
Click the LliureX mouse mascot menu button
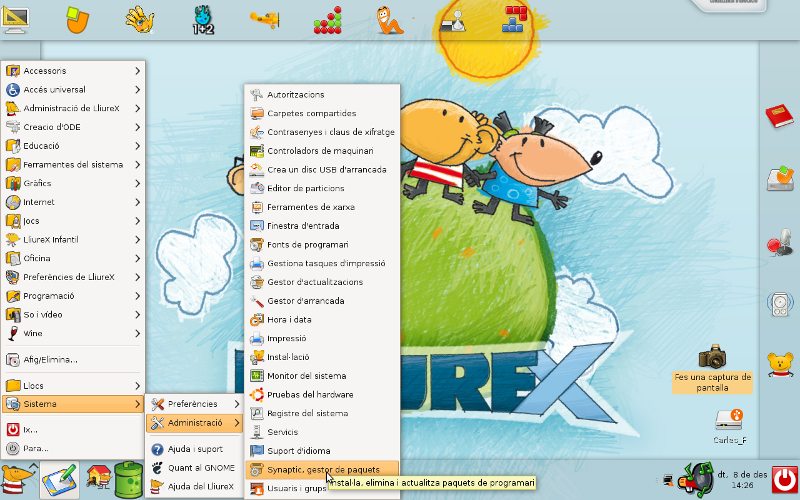point(19,480)
